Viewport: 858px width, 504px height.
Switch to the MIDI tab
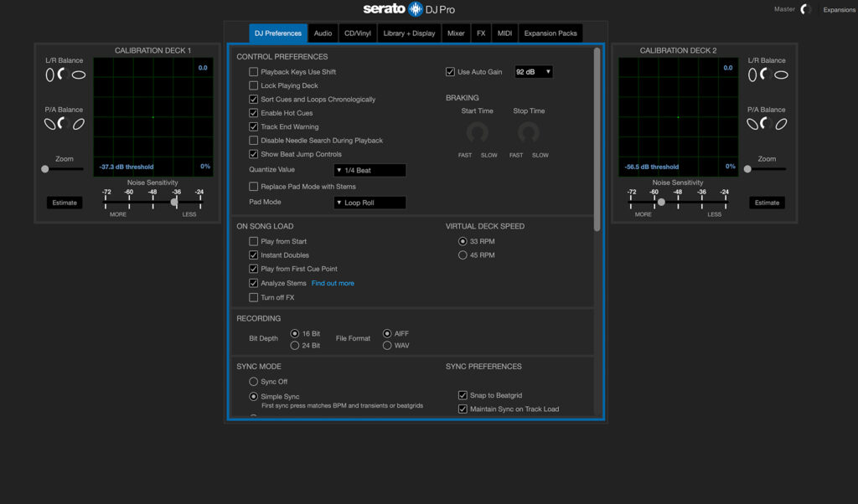[504, 33]
